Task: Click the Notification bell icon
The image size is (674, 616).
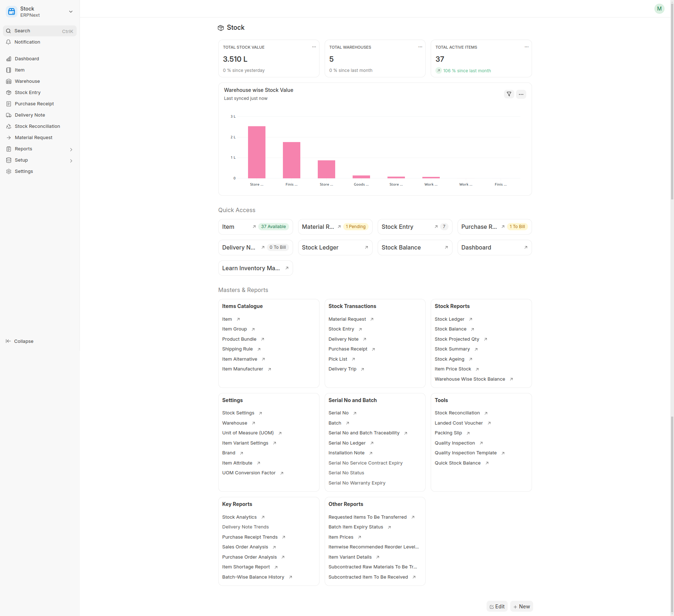Action: pyautogui.click(x=9, y=42)
